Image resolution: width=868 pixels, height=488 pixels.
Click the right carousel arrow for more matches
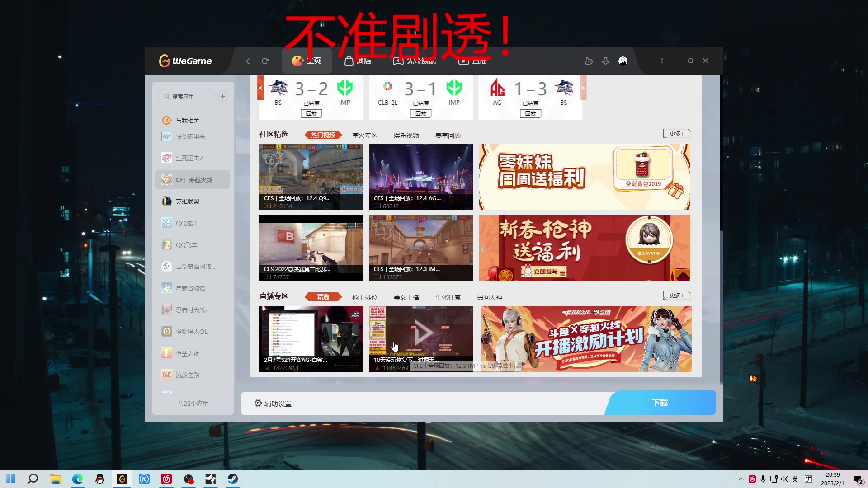click(584, 88)
